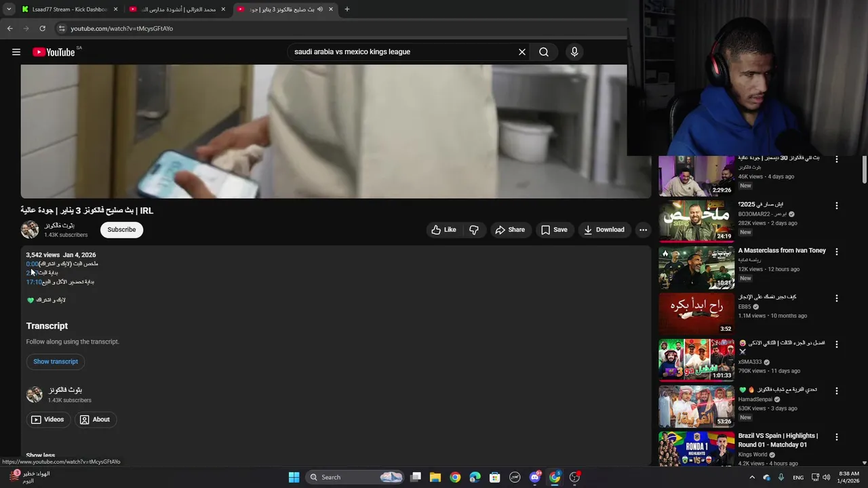The image size is (868, 488).
Task: Open the 24:19 recommended video thumbnail
Action: coord(696,221)
